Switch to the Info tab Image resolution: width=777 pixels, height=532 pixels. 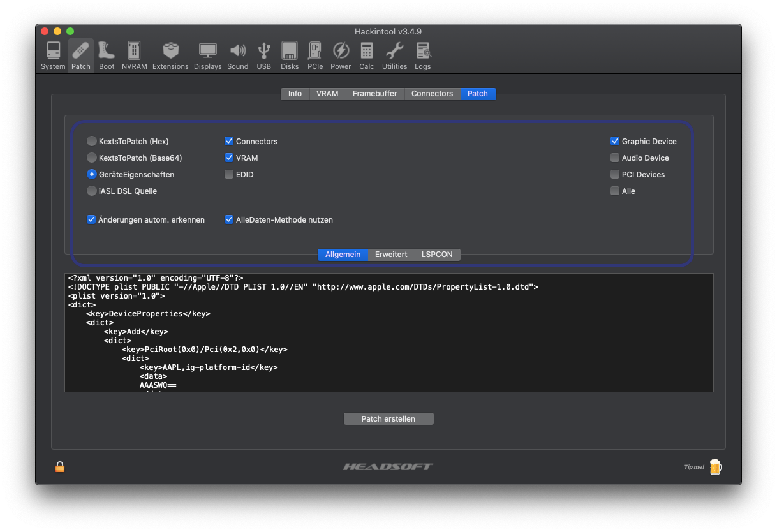click(x=295, y=94)
